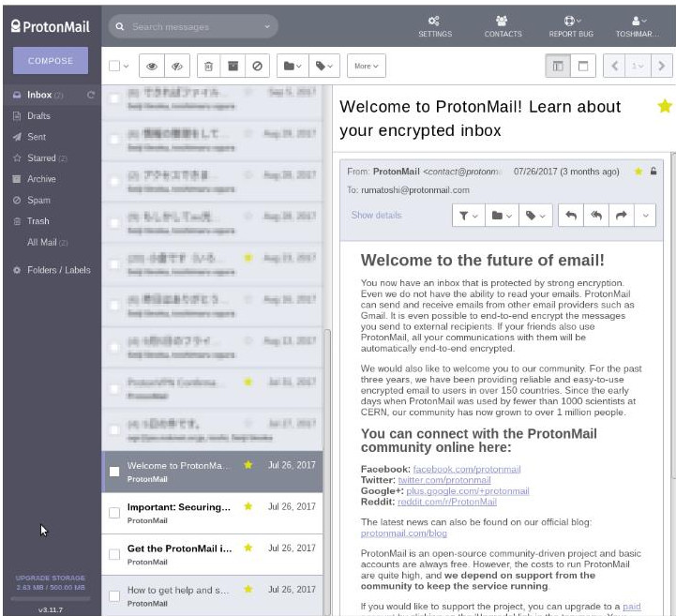Image resolution: width=676 pixels, height=616 pixels.
Task: Open the reddit.com/r/ProtonMail link
Action: [x=447, y=502]
